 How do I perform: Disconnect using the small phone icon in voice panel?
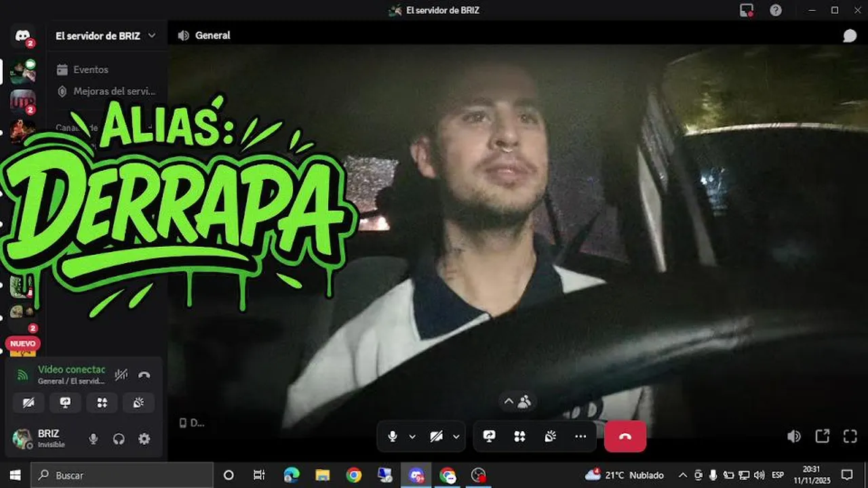pyautogui.click(x=144, y=374)
